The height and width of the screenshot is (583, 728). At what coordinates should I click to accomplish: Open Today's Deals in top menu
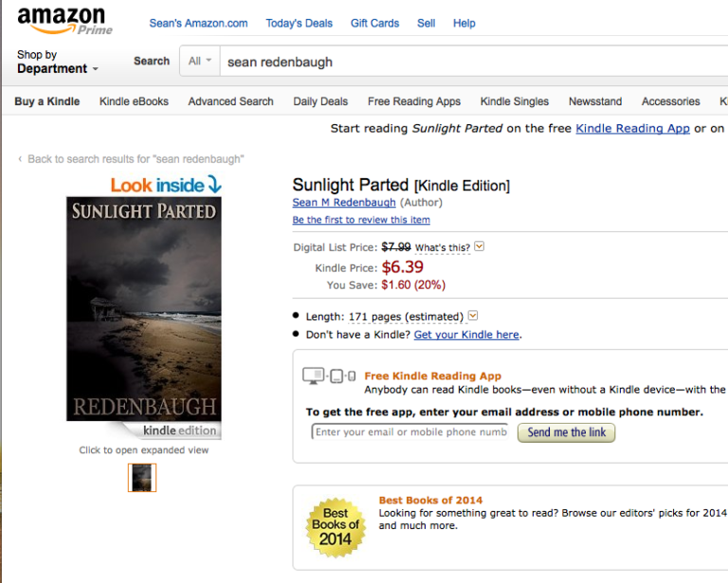(299, 24)
